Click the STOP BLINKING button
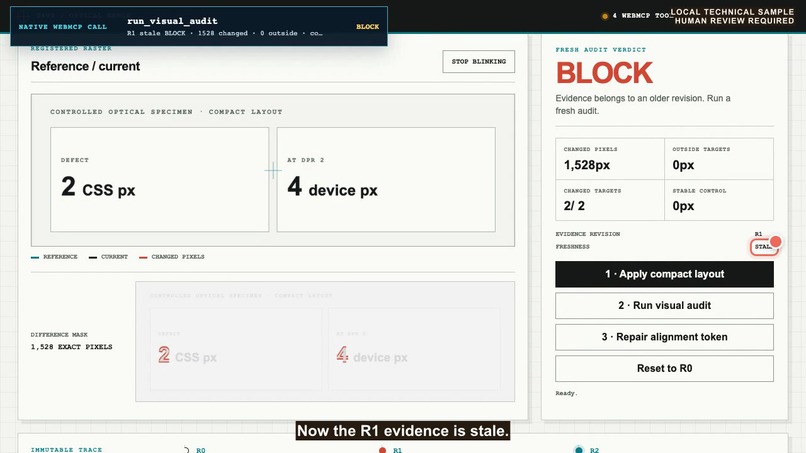Image resolution: width=806 pixels, height=453 pixels. click(x=479, y=62)
